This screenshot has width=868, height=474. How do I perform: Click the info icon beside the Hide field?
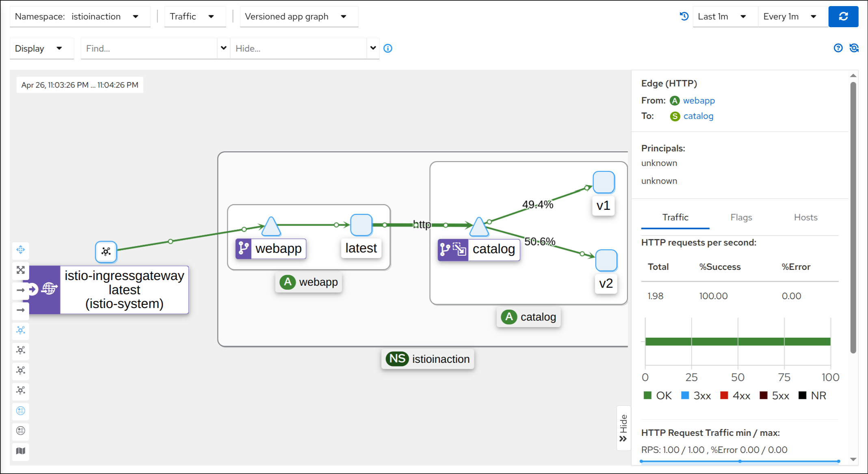point(388,48)
